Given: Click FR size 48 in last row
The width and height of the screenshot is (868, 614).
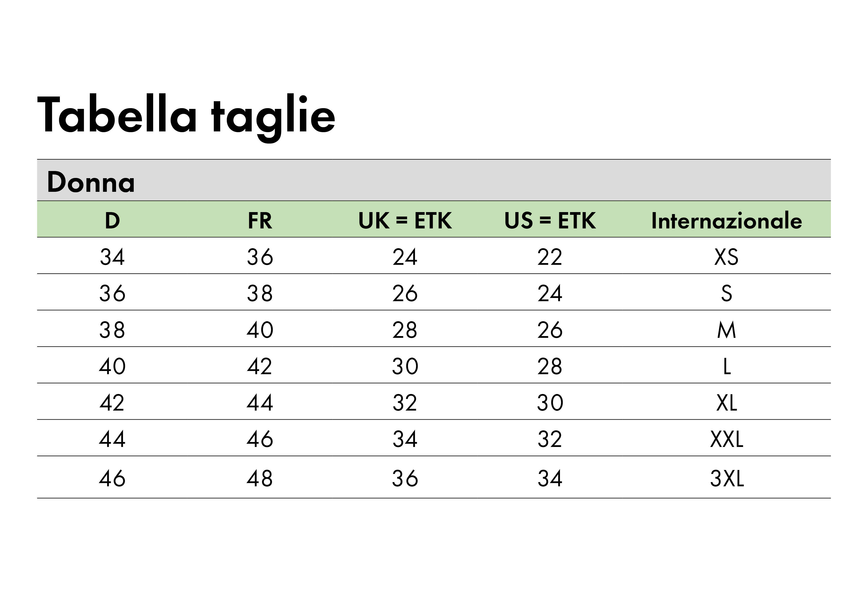Looking at the screenshot, I should point(260,478).
